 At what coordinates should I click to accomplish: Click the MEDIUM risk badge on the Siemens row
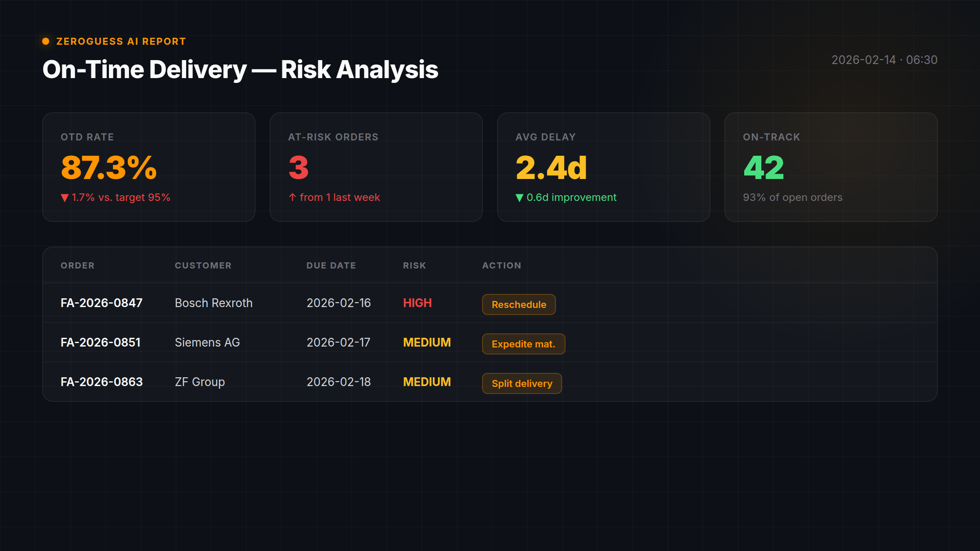click(x=427, y=342)
